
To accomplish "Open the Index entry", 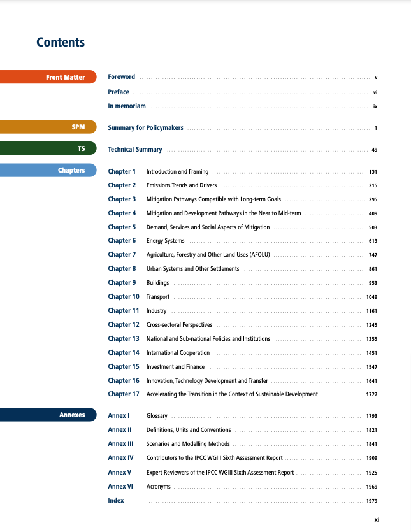I will click(x=116, y=501).
